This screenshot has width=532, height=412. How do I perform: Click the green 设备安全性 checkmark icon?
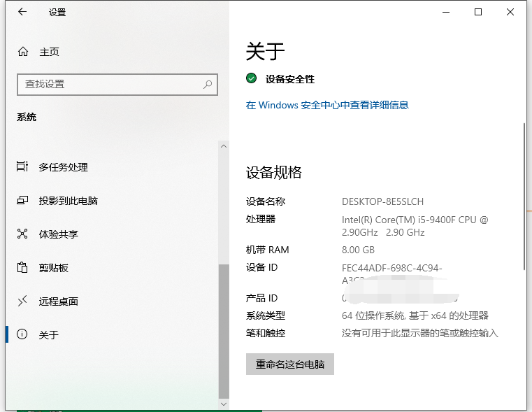(x=252, y=79)
